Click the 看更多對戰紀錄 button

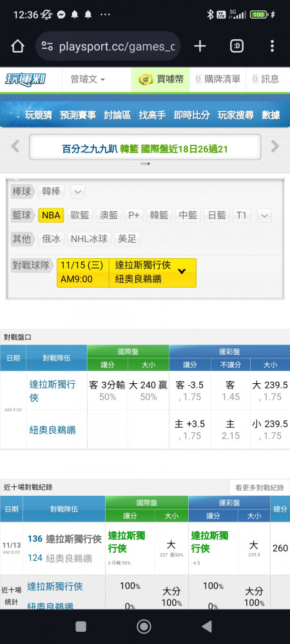[260, 488]
